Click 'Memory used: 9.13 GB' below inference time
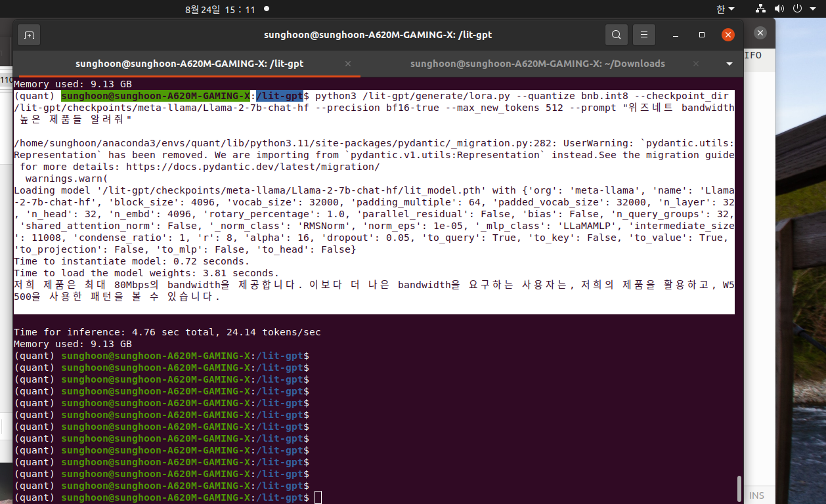The width and height of the screenshot is (826, 504). (73, 344)
